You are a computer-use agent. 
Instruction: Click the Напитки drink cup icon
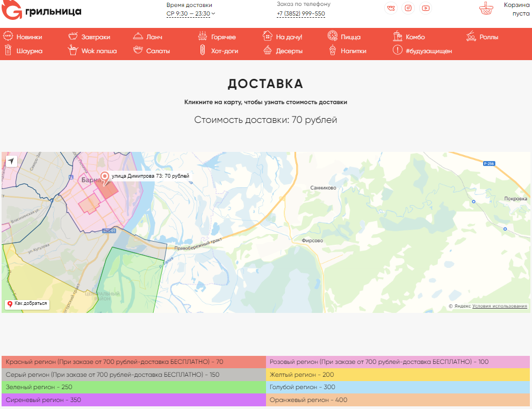tap(333, 50)
